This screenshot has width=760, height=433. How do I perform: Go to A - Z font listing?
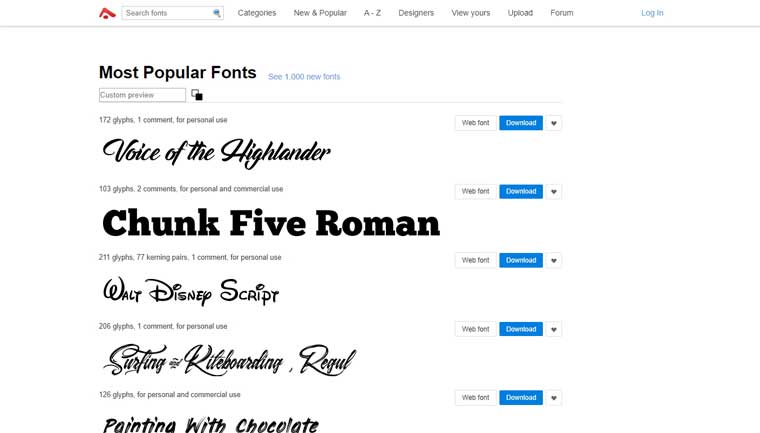372,13
